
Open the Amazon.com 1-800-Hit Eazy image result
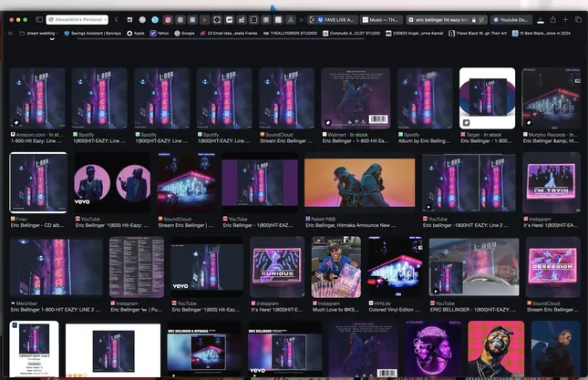click(x=37, y=98)
